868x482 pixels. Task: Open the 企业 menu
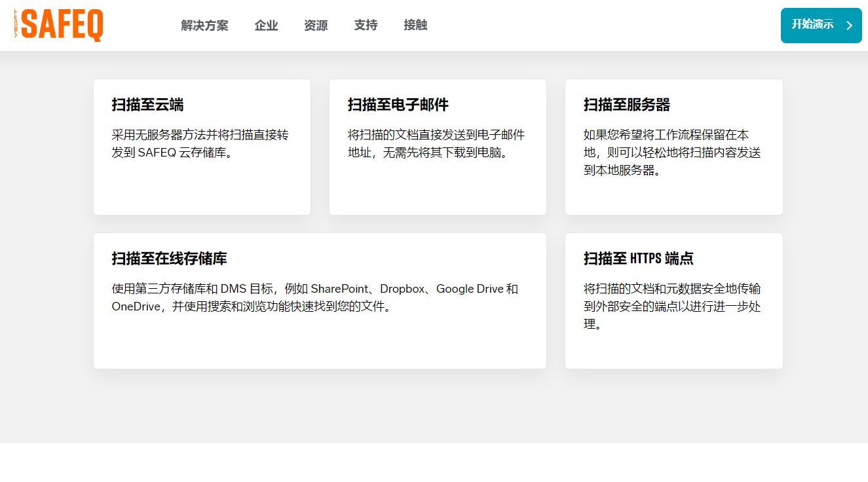[x=266, y=26]
